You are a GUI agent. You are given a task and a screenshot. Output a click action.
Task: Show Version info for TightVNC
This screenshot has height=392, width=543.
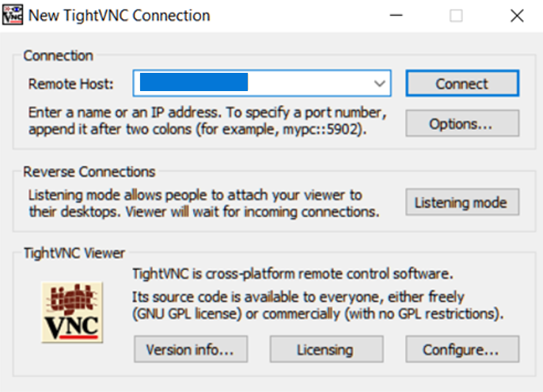click(191, 348)
